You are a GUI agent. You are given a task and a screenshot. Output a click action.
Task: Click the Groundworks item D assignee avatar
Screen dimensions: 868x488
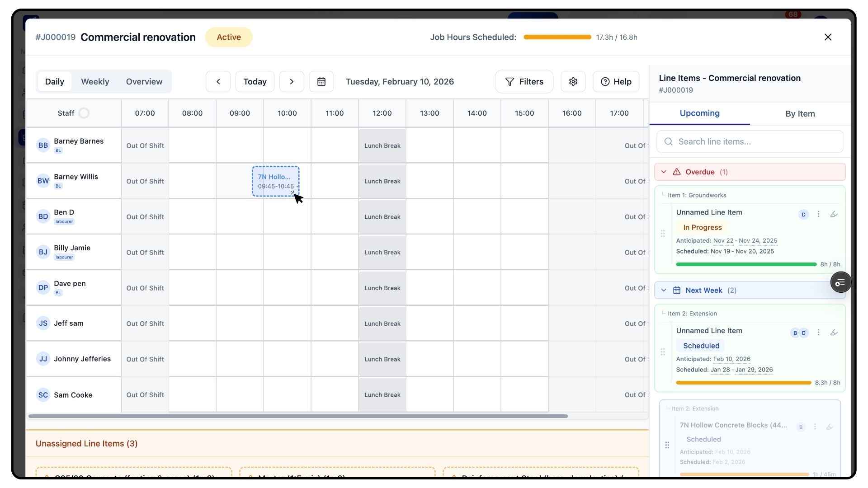(803, 215)
